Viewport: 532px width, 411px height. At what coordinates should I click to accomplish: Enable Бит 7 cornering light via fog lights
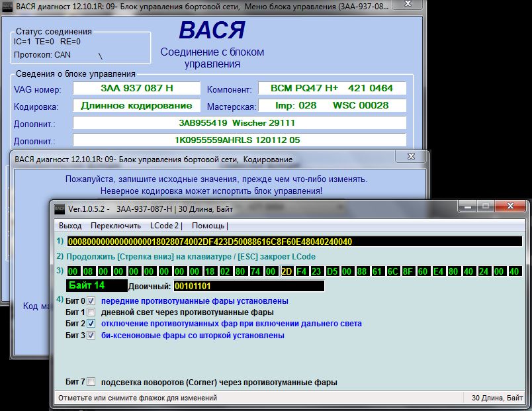pos(91,382)
